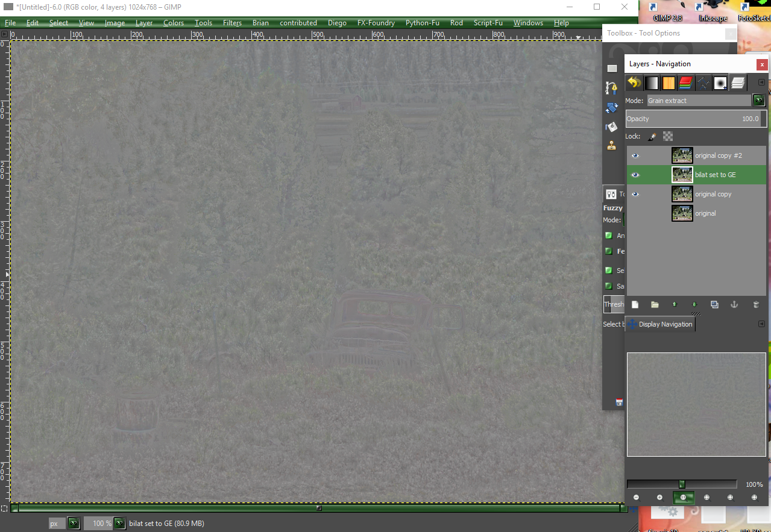The image size is (771, 532).
Task: Create a new layer group
Action: [655, 305]
